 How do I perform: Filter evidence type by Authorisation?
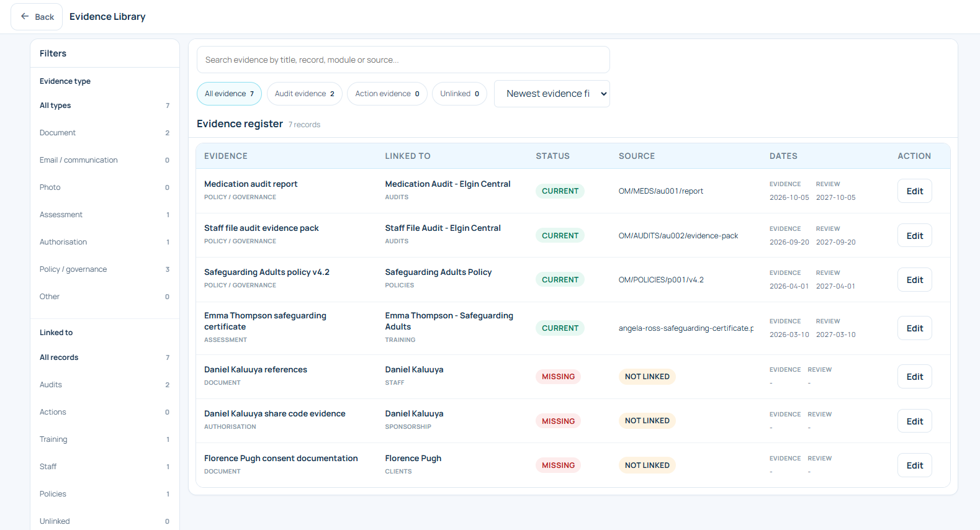pos(104,242)
